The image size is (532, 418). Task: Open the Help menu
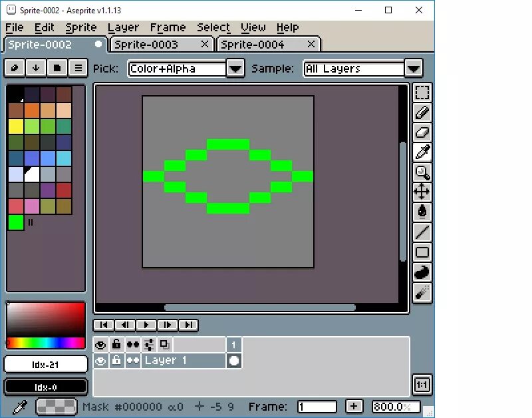coord(288,27)
